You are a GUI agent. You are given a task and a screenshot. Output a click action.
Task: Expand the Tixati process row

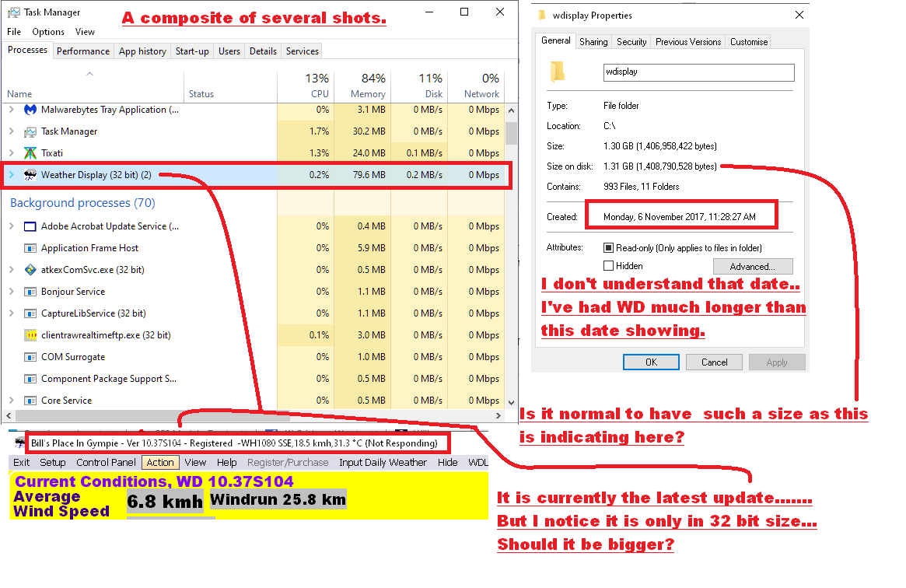pos(12,153)
